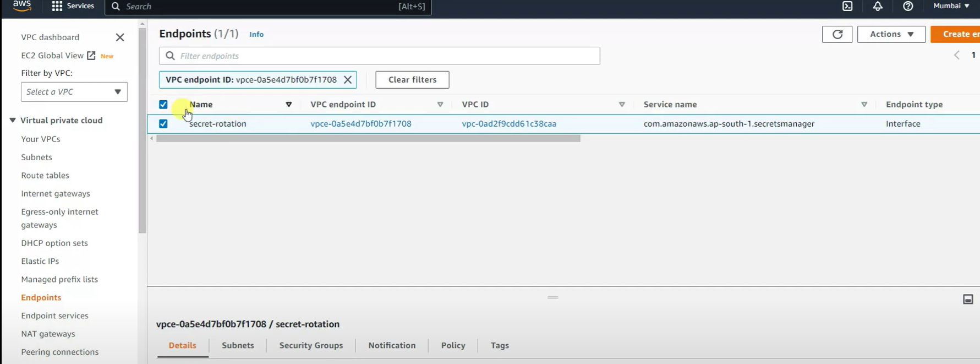Open the Info link beside Endpoints
Screen dimensions: 980x364
pos(256,34)
